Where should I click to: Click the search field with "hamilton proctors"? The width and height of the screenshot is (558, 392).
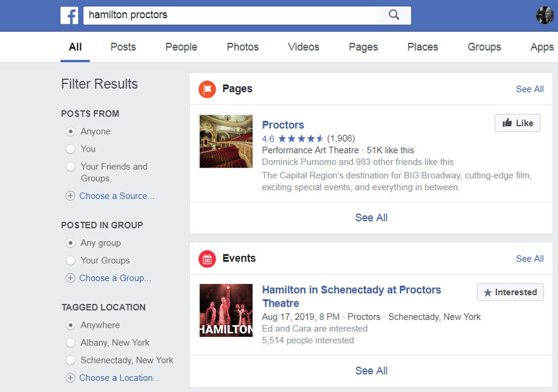pyautogui.click(x=230, y=15)
